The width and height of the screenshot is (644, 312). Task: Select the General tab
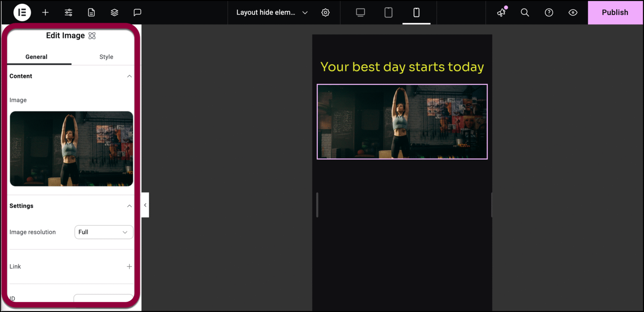tap(36, 57)
